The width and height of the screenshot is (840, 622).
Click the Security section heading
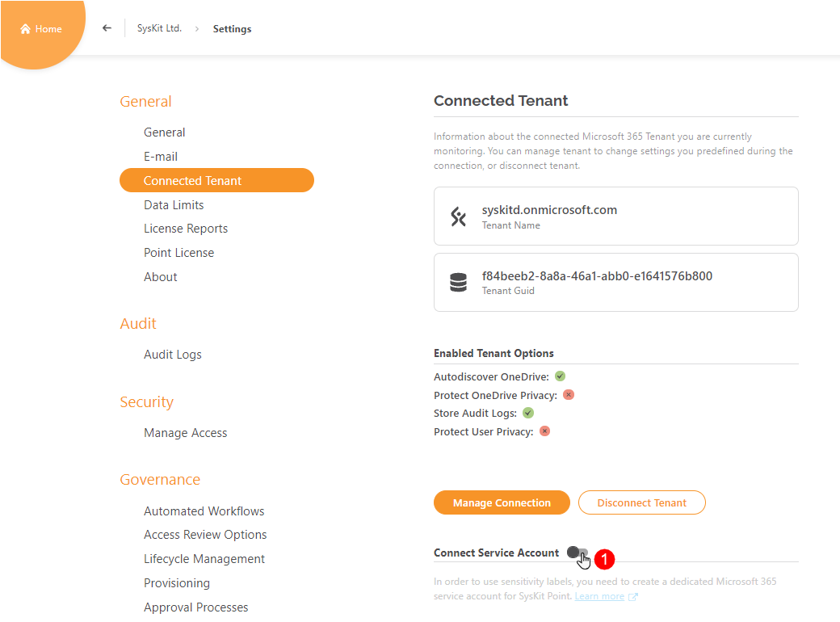coord(146,401)
